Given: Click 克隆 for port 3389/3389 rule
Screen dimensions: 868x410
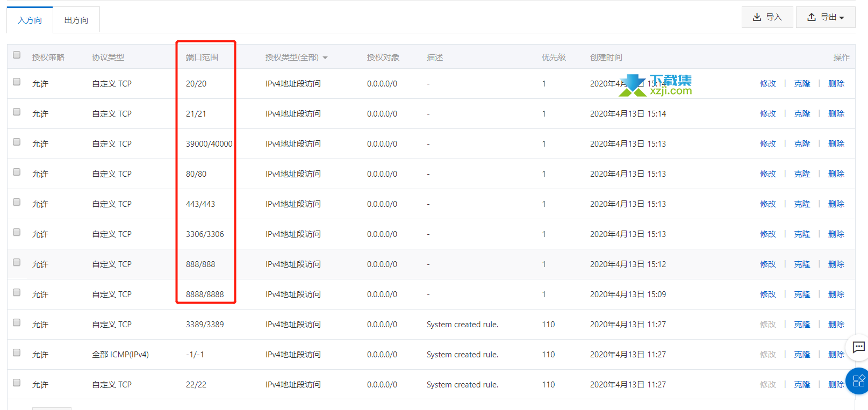Looking at the screenshot, I should [x=802, y=325].
